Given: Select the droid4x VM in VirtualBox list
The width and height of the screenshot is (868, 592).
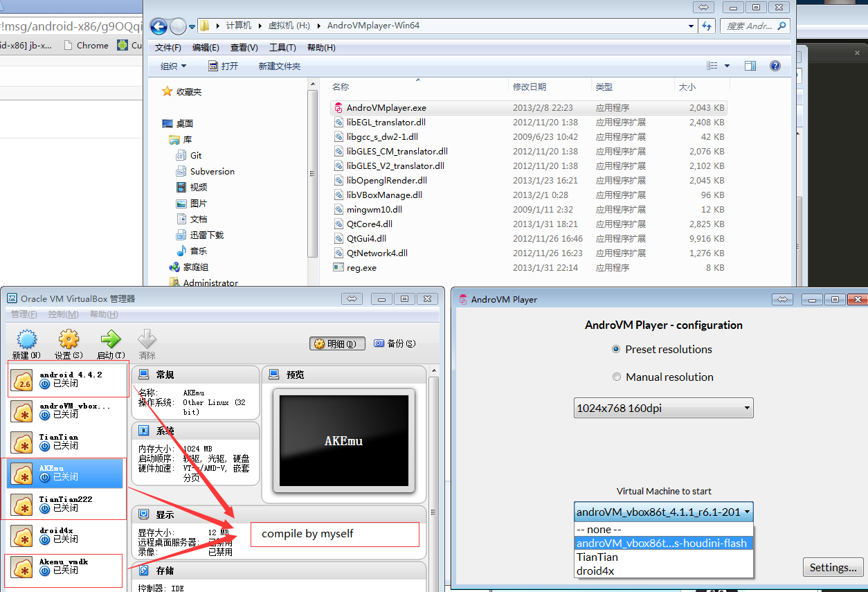Looking at the screenshot, I should pos(65,535).
